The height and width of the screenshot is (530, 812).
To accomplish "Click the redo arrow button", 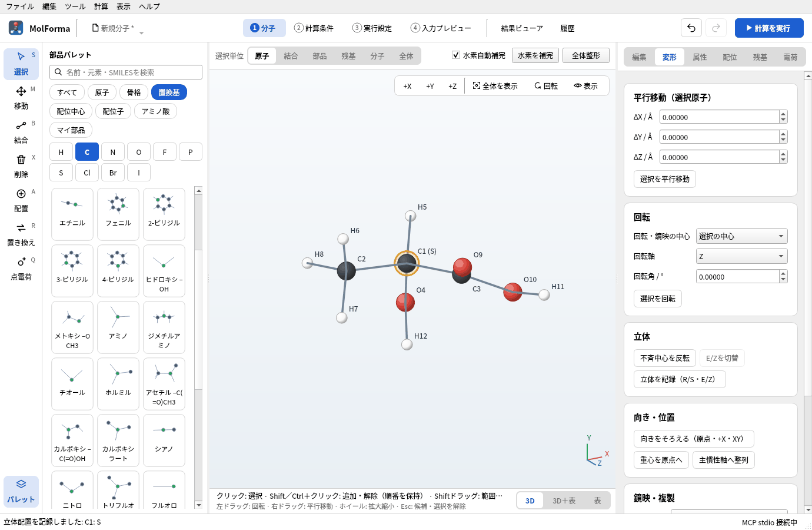I will coord(716,28).
